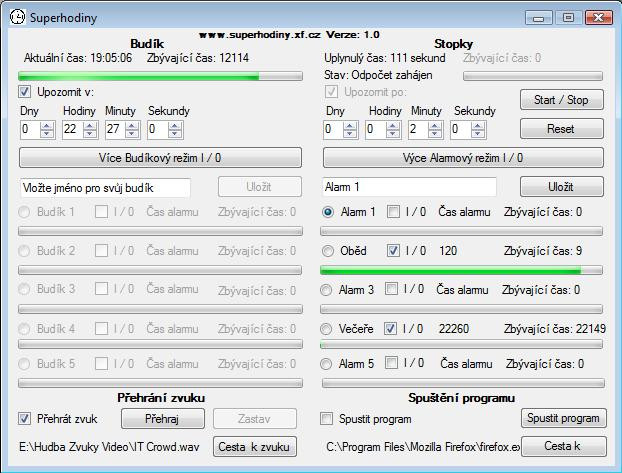Decrease the Stopky Hodiny spinner value
The width and height of the screenshot is (622, 473).
[x=393, y=134]
